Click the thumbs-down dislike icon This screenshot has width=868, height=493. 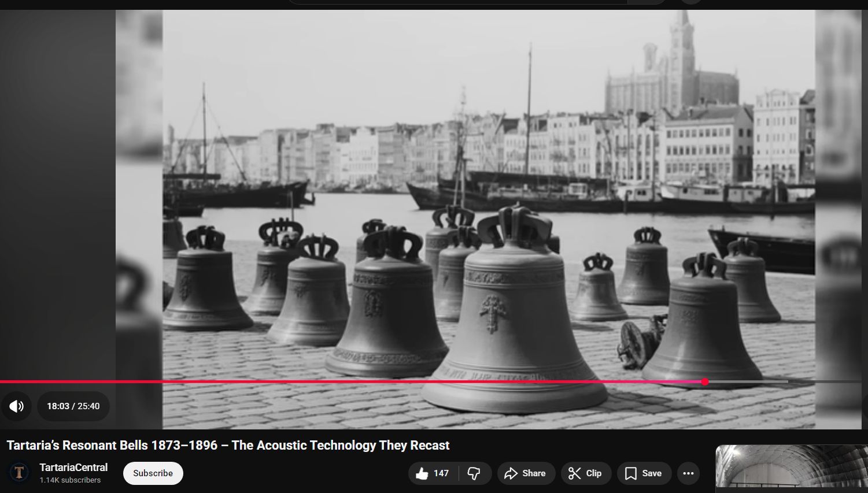pos(474,473)
